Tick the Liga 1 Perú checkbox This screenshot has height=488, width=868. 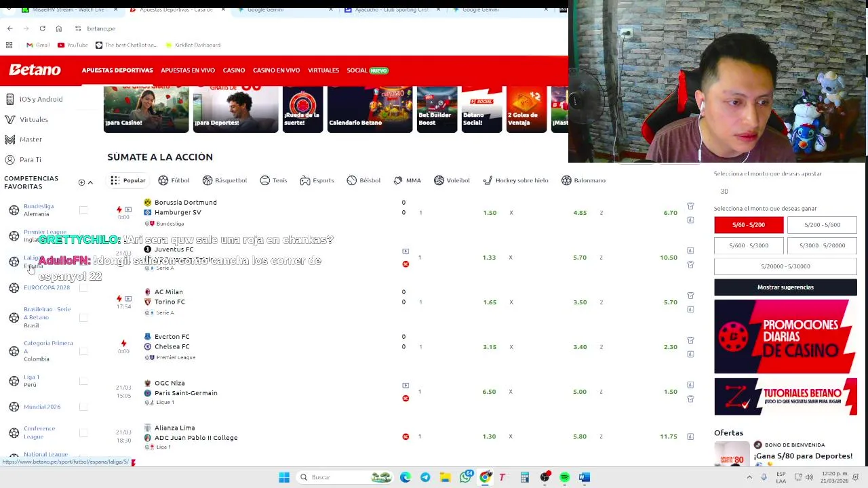pyautogui.click(x=83, y=381)
